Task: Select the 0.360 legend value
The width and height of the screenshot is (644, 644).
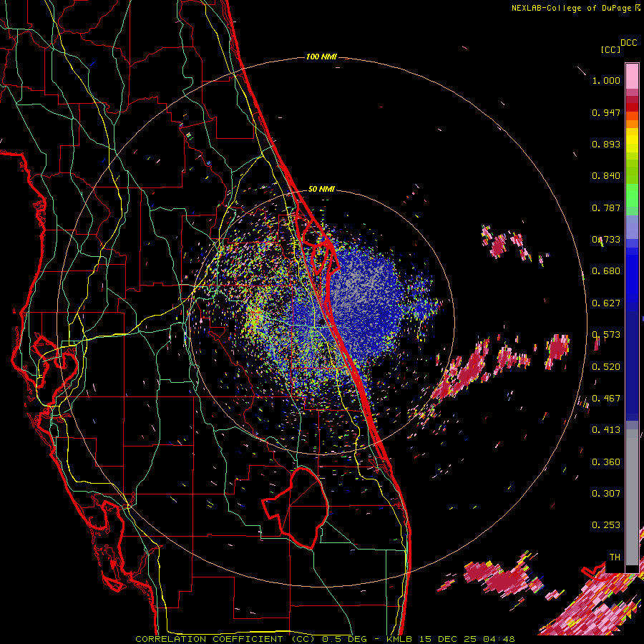Action: coord(606,462)
